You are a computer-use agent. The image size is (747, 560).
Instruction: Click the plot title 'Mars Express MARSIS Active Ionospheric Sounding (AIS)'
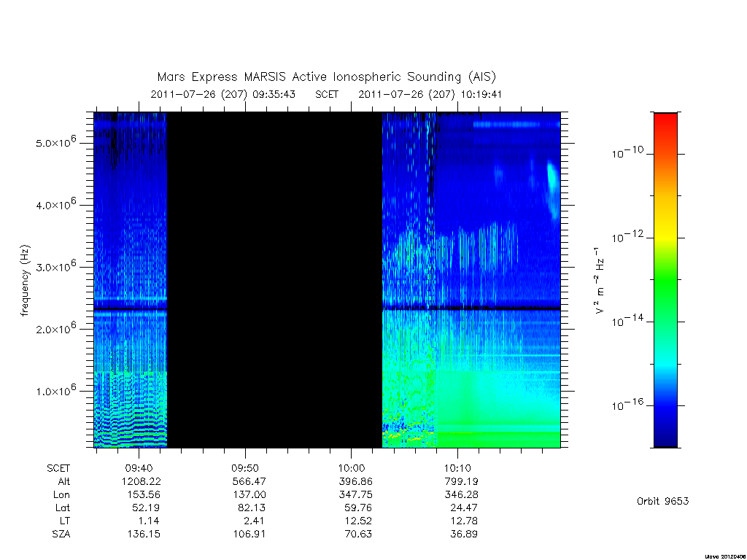(326, 77)
